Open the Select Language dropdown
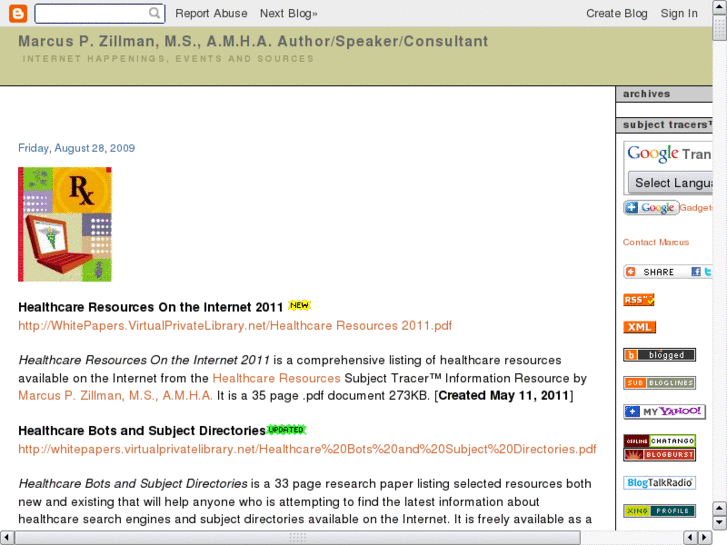 pyautogui.click(x=670, y=183)
